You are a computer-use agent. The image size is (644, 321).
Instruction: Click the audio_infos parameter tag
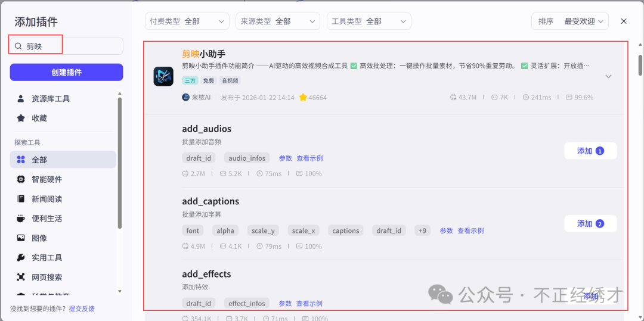point(247,158)
